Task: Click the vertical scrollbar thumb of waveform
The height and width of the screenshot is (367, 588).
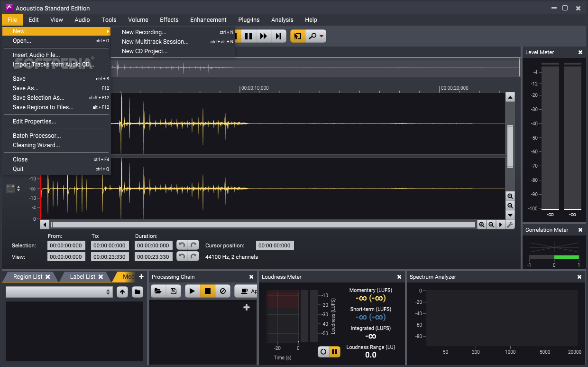Action: tap(510, 146)
